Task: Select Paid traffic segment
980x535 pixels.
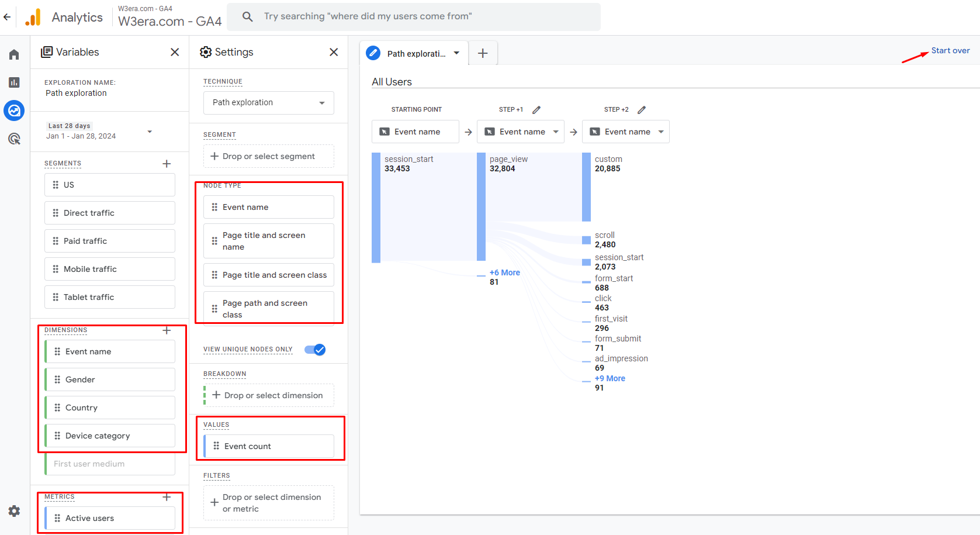Action: click(110, 241)
